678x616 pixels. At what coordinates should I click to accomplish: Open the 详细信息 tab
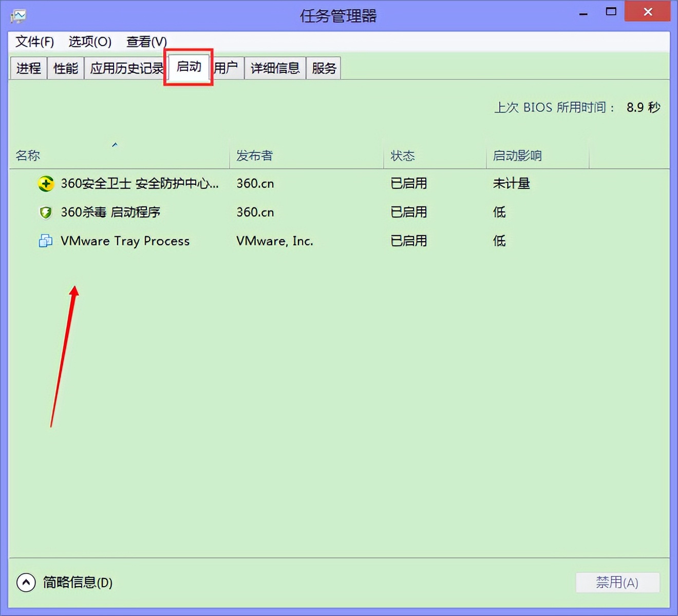click(x=275, y=68)
